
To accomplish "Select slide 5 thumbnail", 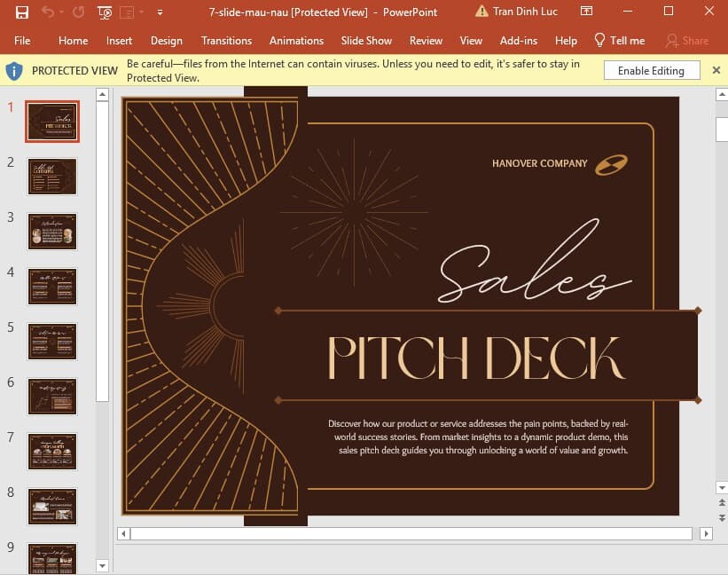I will click(52, 342).
